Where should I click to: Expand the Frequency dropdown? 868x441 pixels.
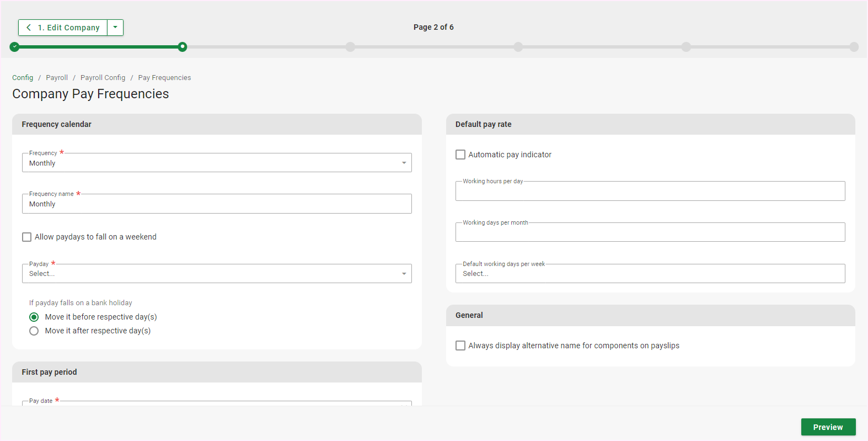coord(217,163)
